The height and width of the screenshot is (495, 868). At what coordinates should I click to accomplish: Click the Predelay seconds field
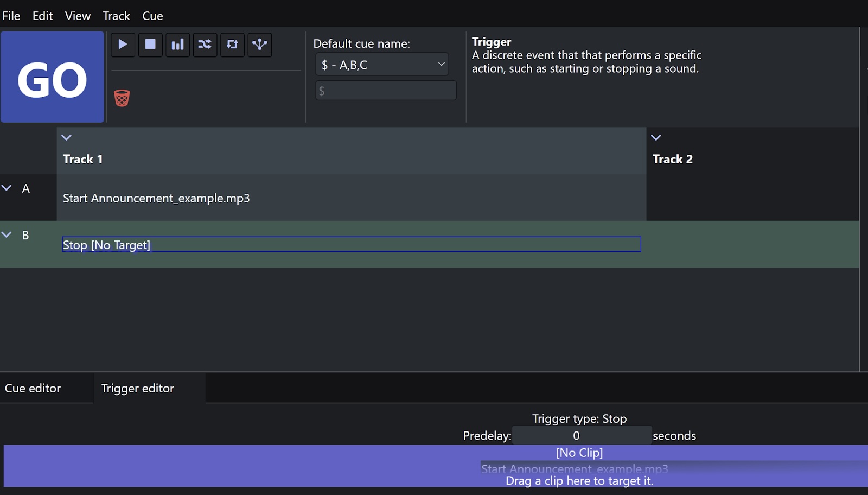(582, 435)
